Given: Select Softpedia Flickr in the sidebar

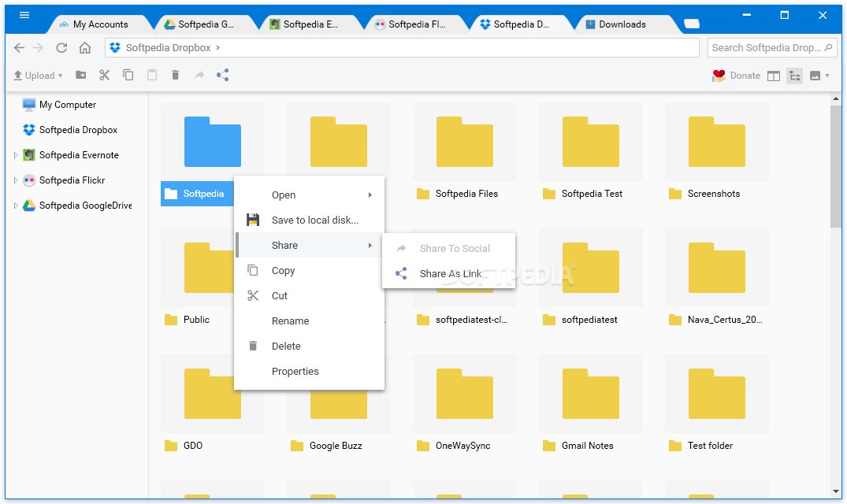Looking at the screenshot, I should (x=64, y=180).
